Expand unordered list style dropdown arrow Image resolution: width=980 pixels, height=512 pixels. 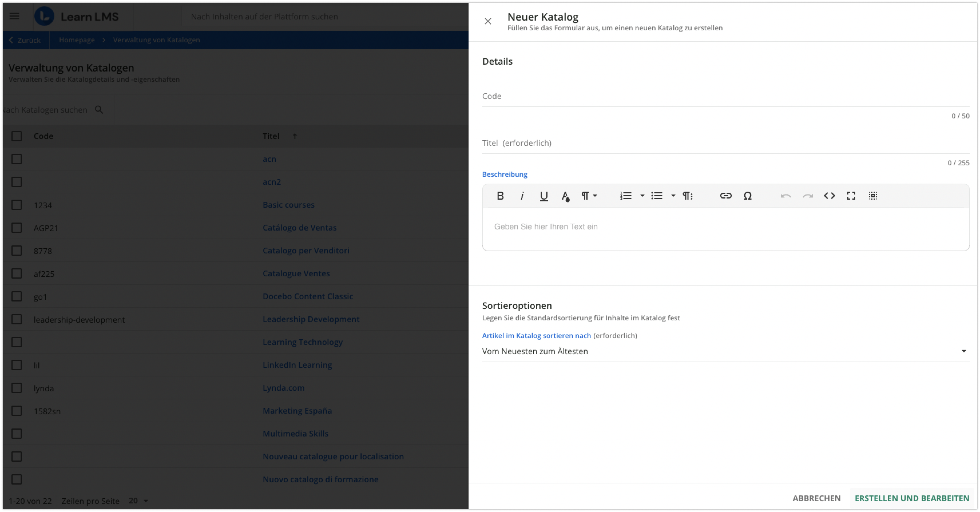pyautogui.click(x=673, y=196)
